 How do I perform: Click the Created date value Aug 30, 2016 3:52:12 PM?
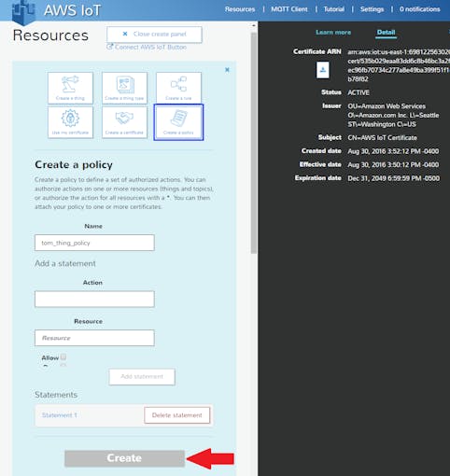(x=393, y=151)
